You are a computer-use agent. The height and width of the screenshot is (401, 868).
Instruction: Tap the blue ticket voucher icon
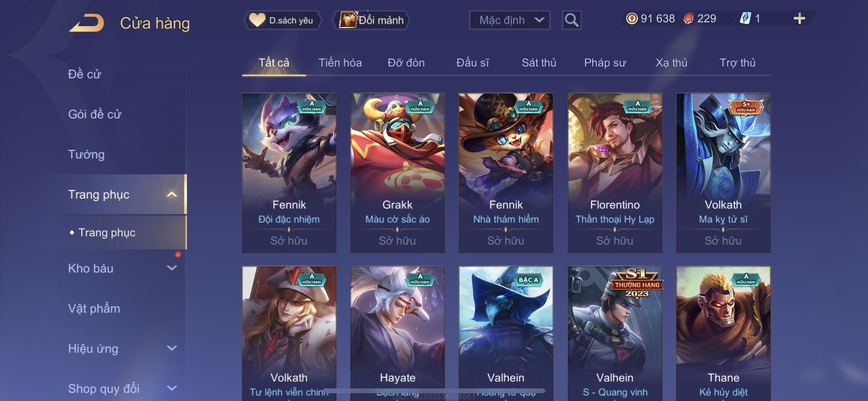coord(745,19)
